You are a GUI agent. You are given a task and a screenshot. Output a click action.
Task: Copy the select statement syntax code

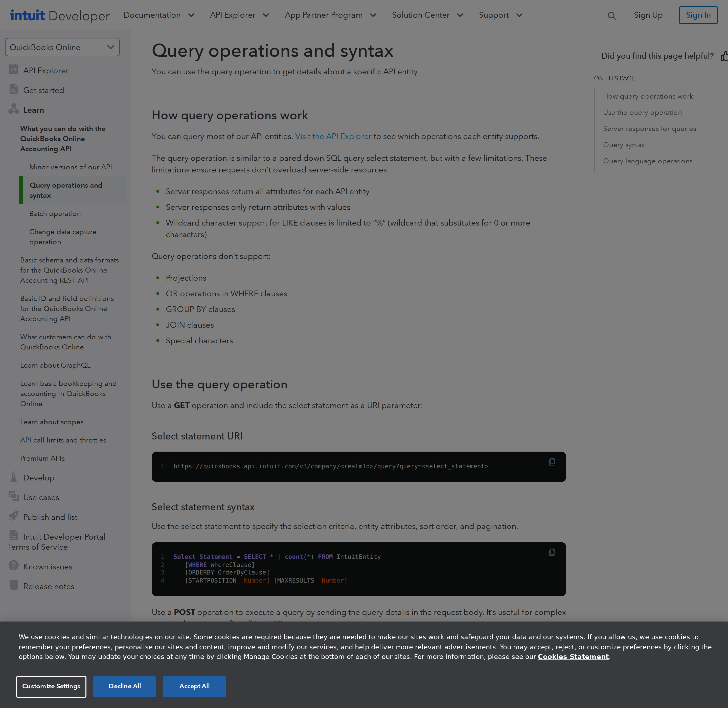pyautogui.click(x=552, y=552)
